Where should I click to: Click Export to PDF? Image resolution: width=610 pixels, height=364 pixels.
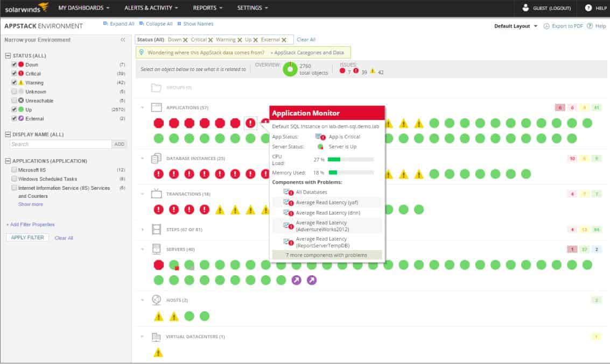pos(563,26)
